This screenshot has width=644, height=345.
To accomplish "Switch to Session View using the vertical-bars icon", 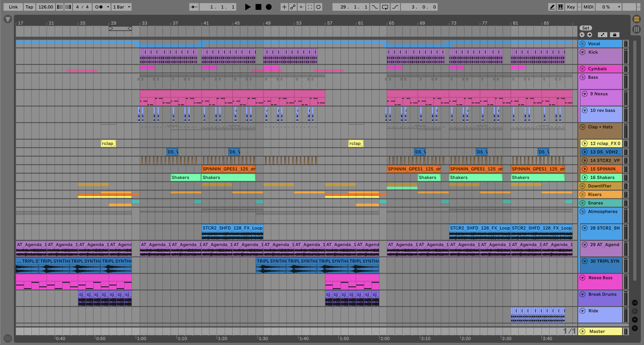I will click(636, 29).
